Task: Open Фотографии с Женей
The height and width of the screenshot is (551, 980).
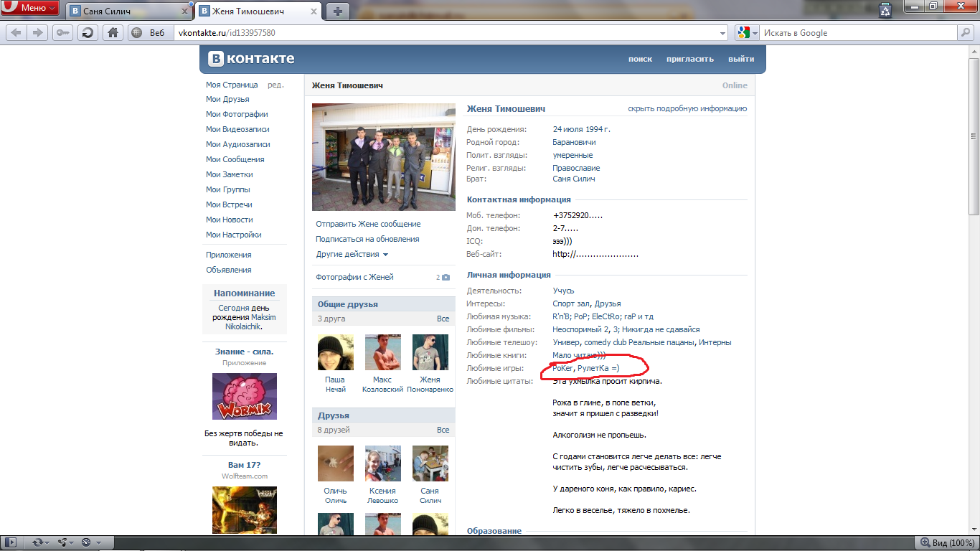Action: tap(354, 277)
